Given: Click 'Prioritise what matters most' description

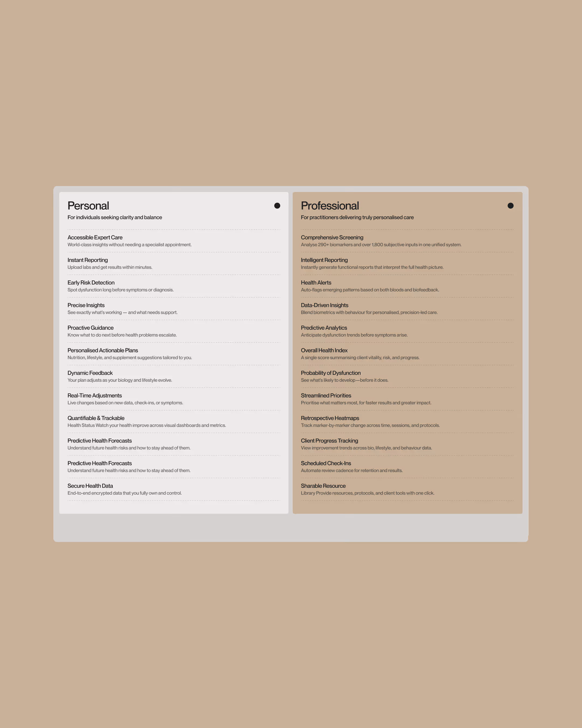Looking at the screenshot, I should coord(366,403).
